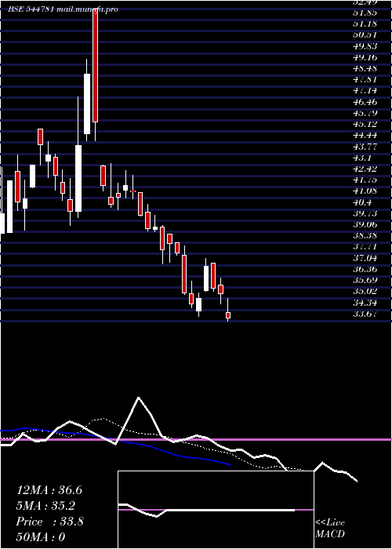Click the 41.75 price axis label
The image size is (392, 549).
pyautogui.click(x=365, y=180)
